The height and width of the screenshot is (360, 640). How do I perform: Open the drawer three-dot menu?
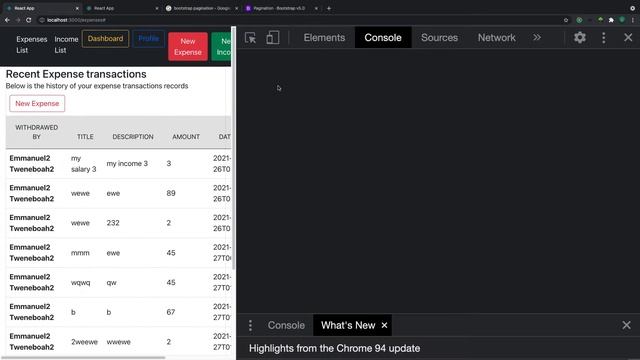(x=250, y=325)
